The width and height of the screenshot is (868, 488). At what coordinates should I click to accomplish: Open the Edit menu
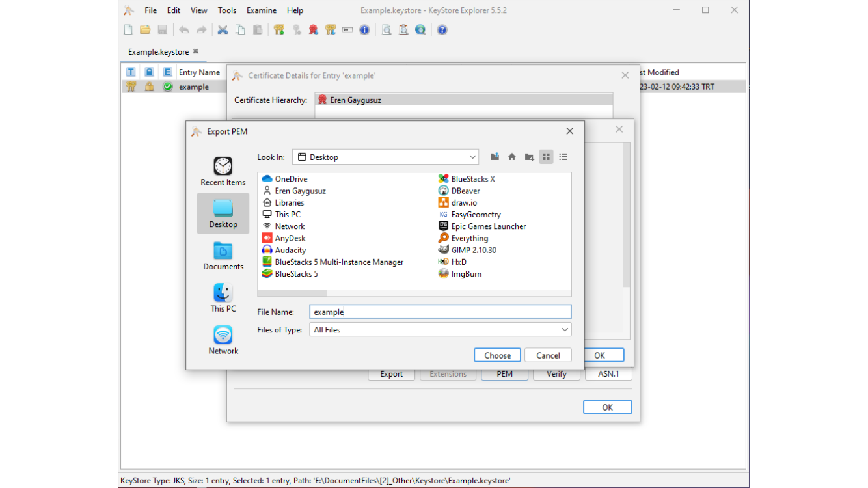tap(174, 10)
